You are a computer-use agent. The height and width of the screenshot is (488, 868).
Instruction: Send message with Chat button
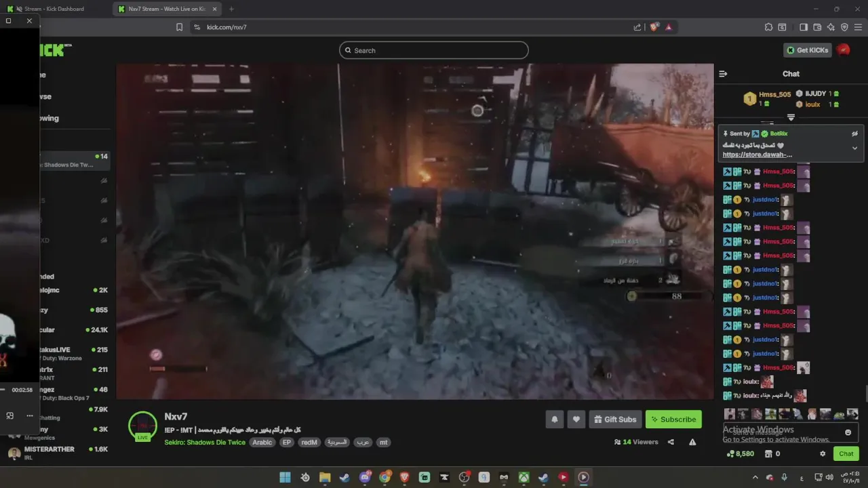[x=846, y=454]
